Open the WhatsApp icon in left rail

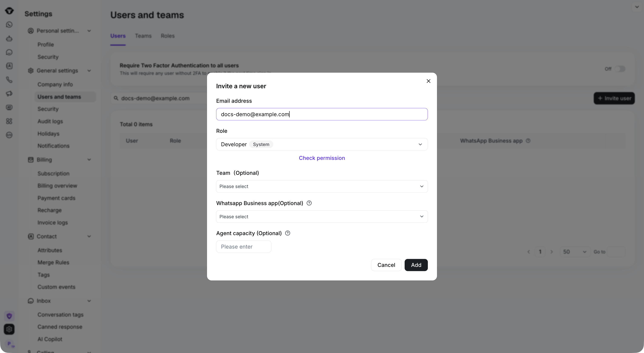(x=9, y=25)
